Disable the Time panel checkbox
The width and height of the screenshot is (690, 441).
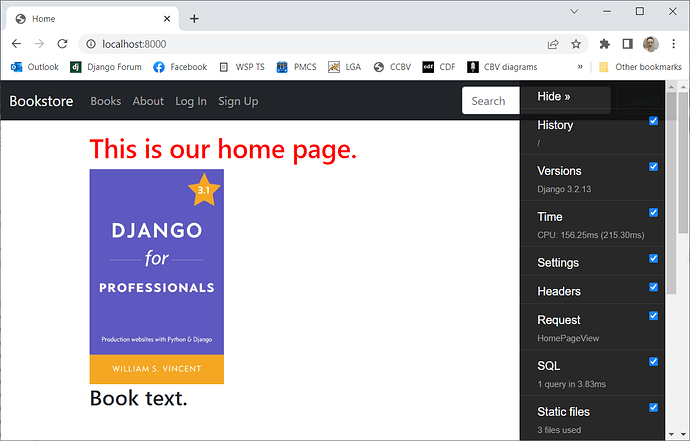tap(653, 213)
